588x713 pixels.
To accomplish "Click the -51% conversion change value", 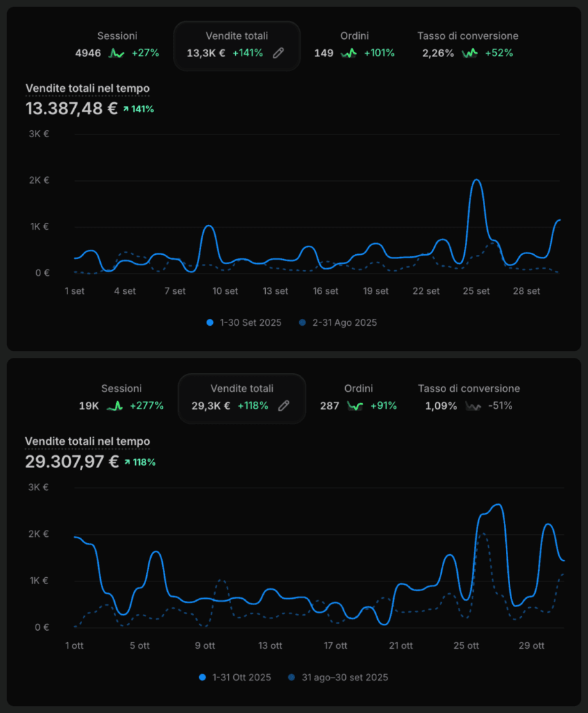I will pyautogui.click(x=500, y=406).
